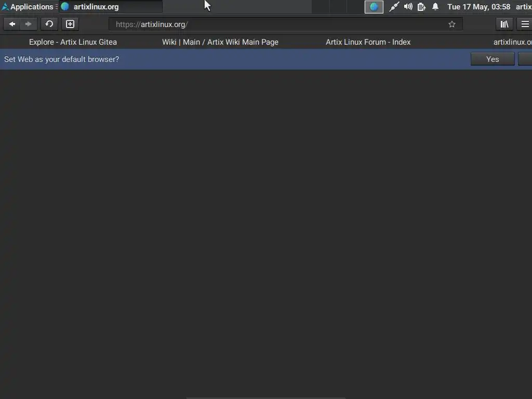
Task: Open the browser hamburger menu
Action: click(525, 24)
